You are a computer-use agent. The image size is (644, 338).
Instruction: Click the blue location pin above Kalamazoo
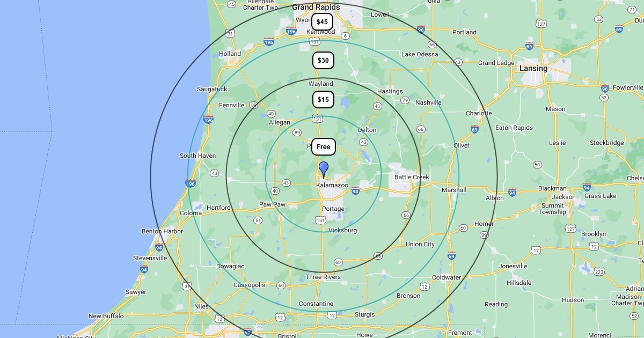pos(324,169)
